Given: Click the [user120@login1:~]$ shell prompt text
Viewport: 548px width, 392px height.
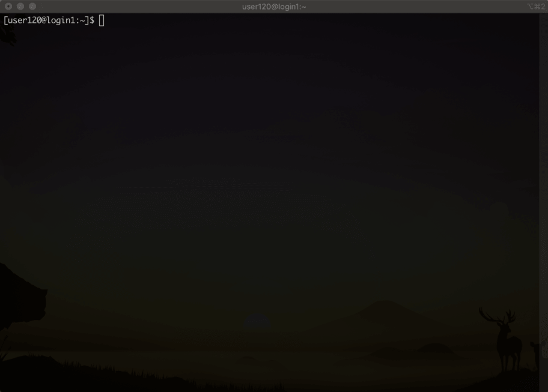Looking at the screenshot, I should tap(49, 20).
